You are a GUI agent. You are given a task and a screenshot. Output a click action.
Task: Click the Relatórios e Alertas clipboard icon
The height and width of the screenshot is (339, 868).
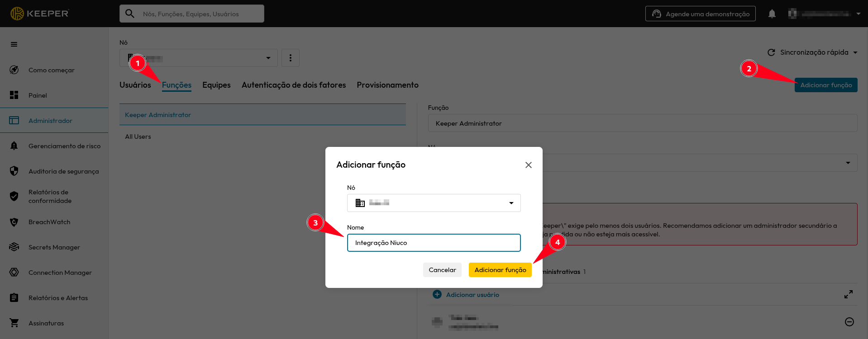tap(14, 298)
